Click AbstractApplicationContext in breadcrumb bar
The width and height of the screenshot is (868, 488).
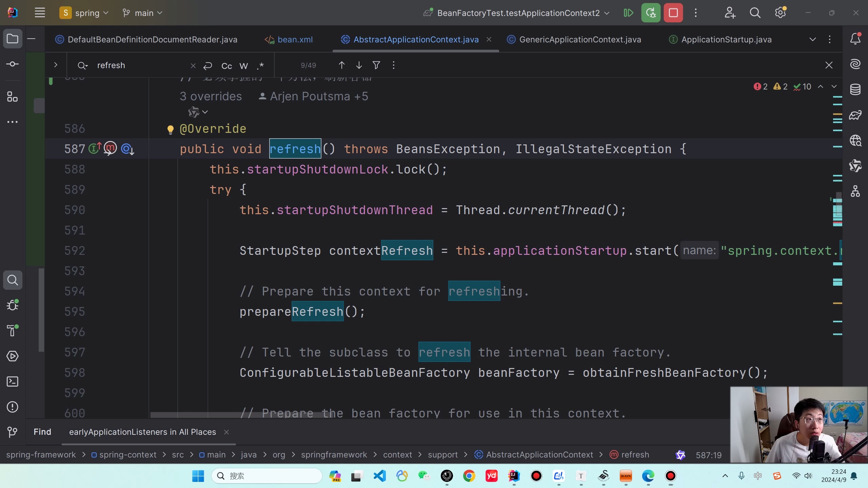(x=539, y=454)
